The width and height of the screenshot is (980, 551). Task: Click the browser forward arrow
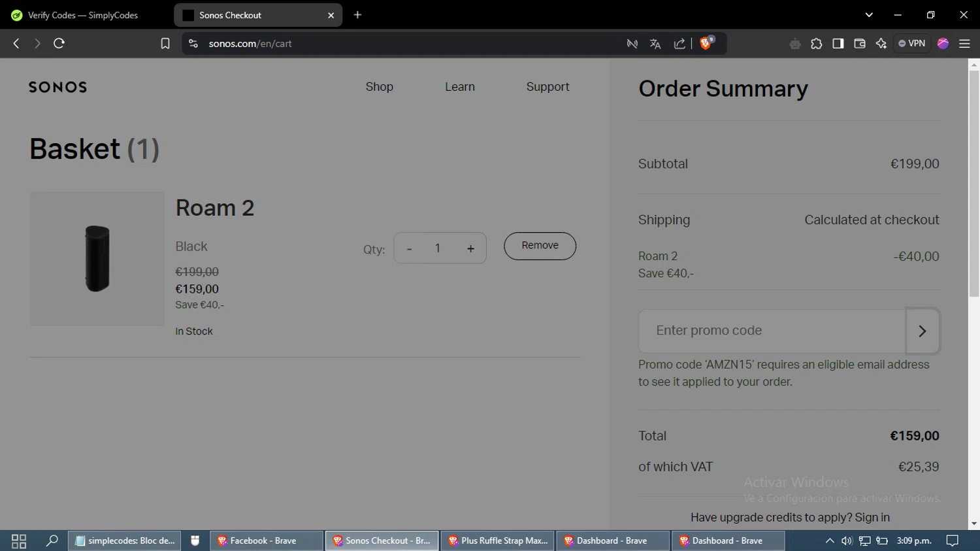pos(37,44)
